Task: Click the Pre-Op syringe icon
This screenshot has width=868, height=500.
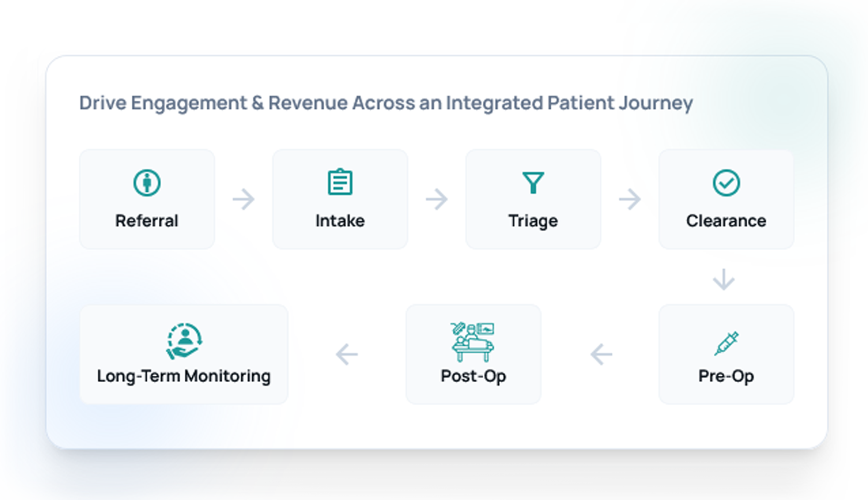Action: coord(726,343)
